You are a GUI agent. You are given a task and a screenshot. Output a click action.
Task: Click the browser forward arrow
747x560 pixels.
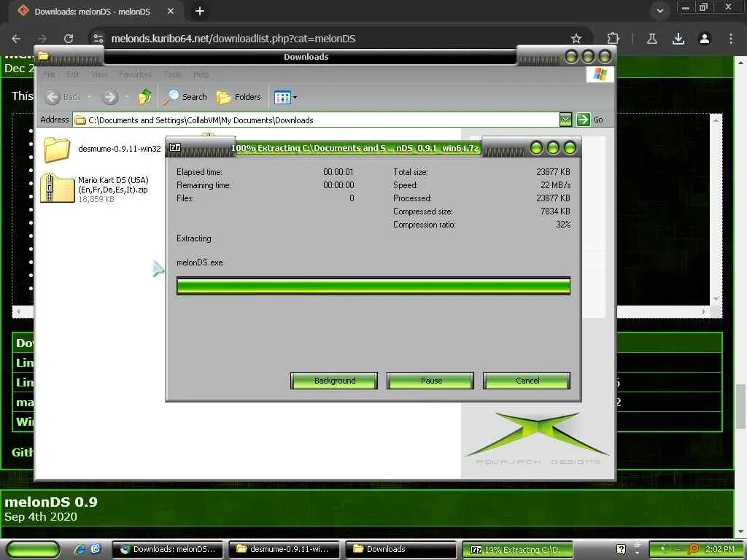42,39
